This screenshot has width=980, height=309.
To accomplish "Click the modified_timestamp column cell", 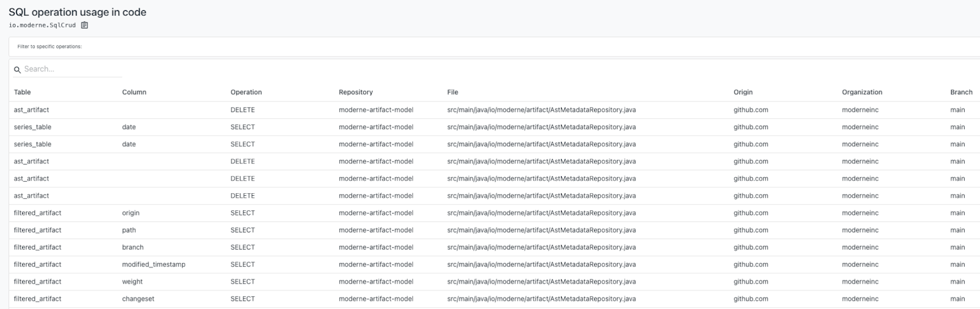I will click(x=154, y=264).
